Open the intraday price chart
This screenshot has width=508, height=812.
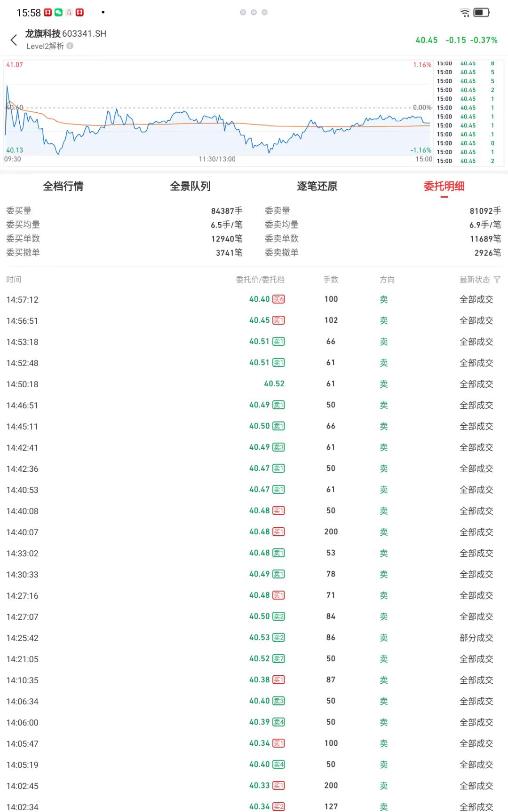click(x=218, y=112)
